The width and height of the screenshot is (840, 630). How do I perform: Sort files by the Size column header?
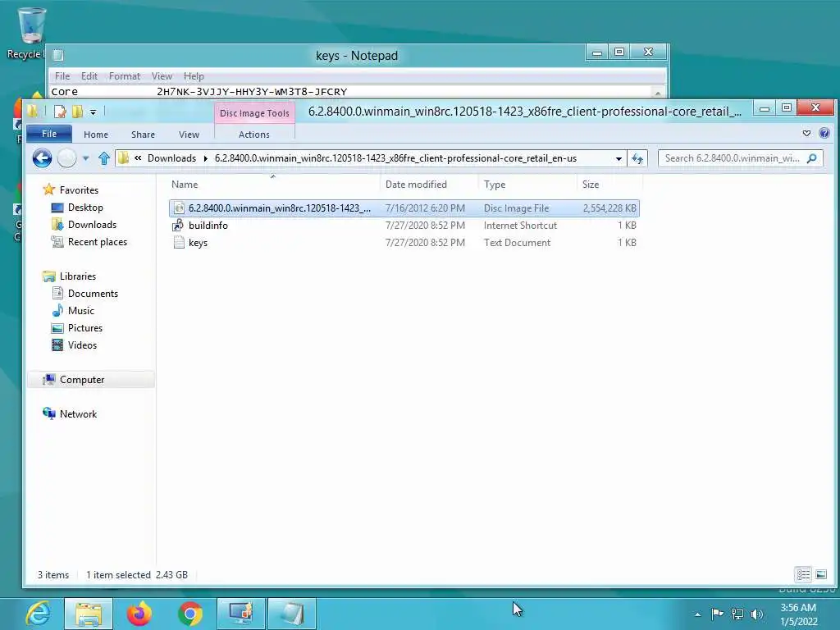pos(591,185)
